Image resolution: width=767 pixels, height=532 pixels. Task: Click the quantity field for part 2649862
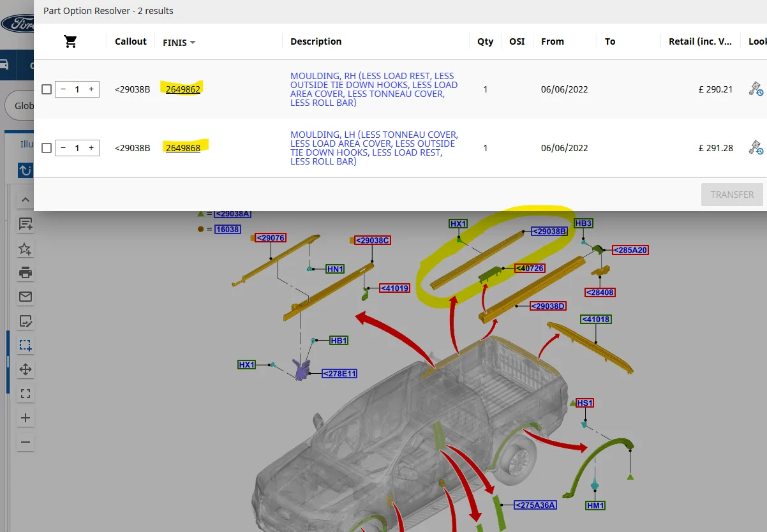click(x=77, y=89)
